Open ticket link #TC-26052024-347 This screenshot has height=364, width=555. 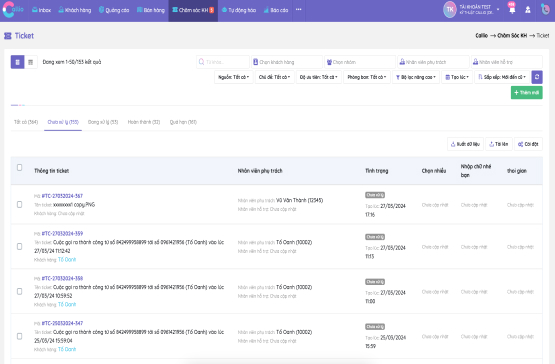click(x=62, y=323)
